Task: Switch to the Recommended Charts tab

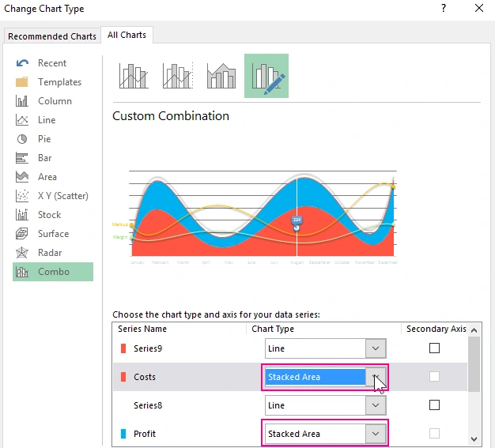Action: tap(51, 36)
